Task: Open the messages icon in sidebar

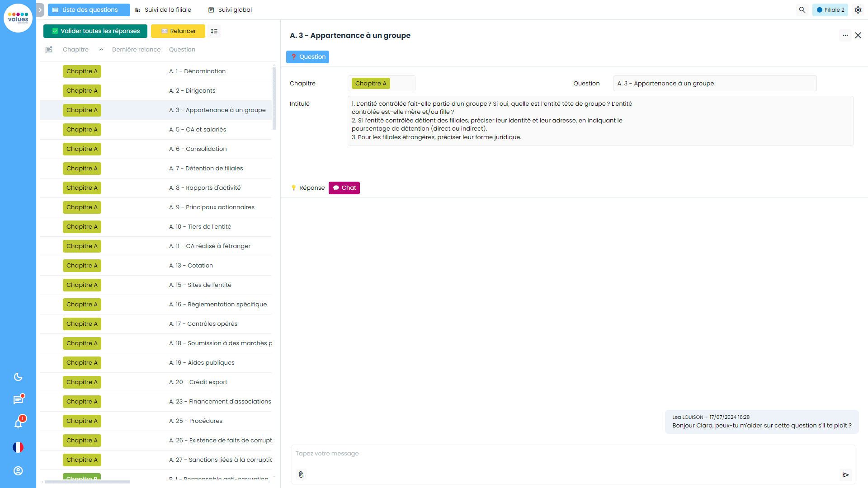Action: point(18,400)
